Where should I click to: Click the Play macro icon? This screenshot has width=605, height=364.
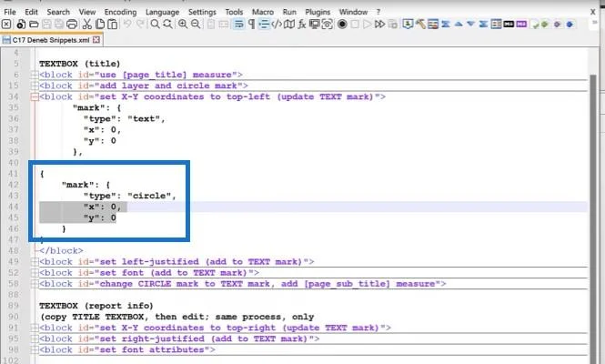[x=367, y=25]
